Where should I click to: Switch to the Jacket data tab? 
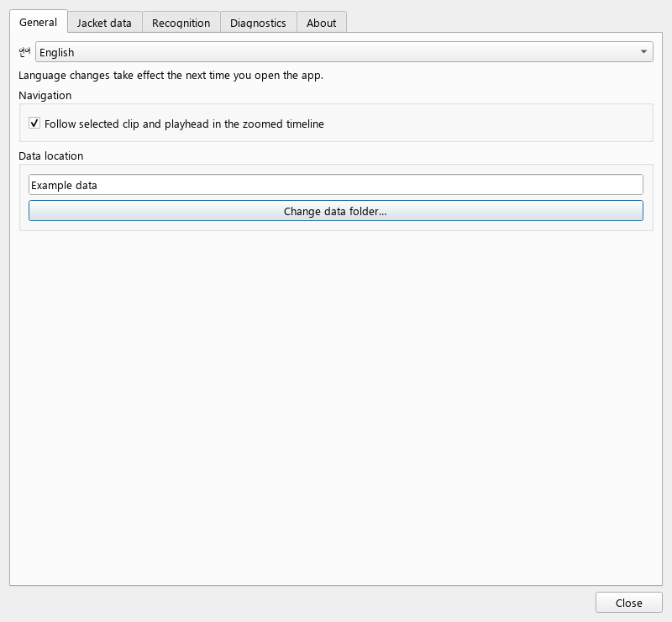104,23
